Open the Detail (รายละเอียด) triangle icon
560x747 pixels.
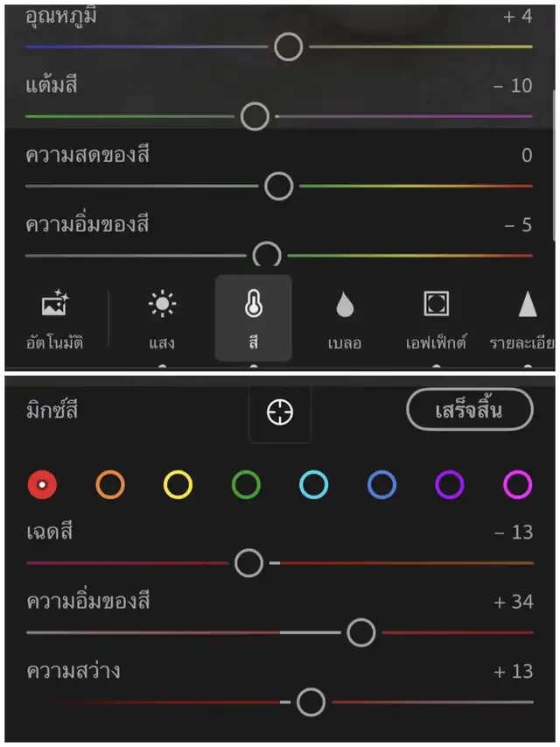click(527, 305)
